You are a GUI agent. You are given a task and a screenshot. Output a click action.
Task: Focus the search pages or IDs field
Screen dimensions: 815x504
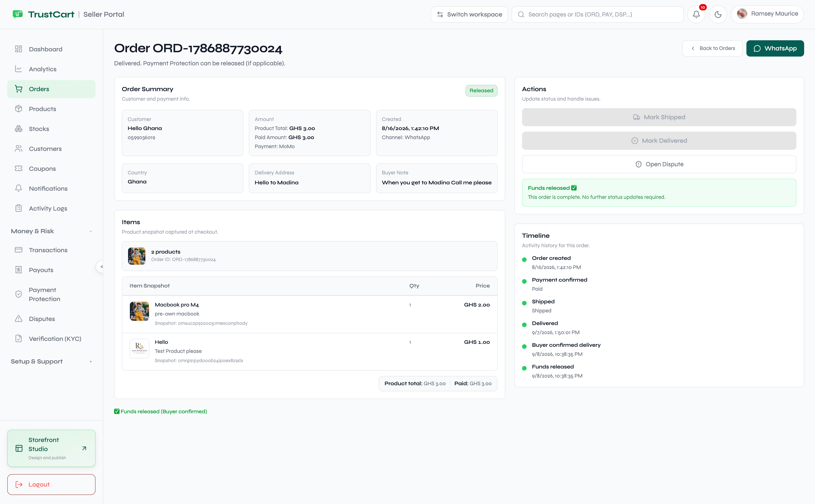(x=597, y=14)
